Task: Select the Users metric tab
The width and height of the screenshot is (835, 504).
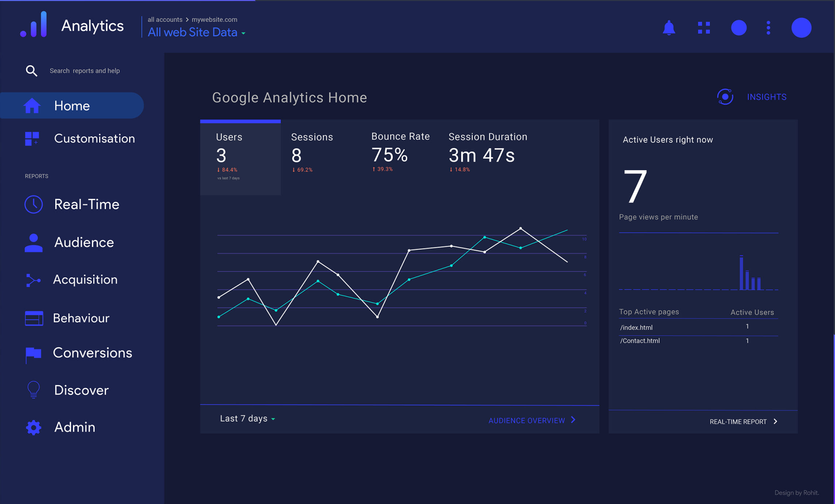Action: click(240, 158)
